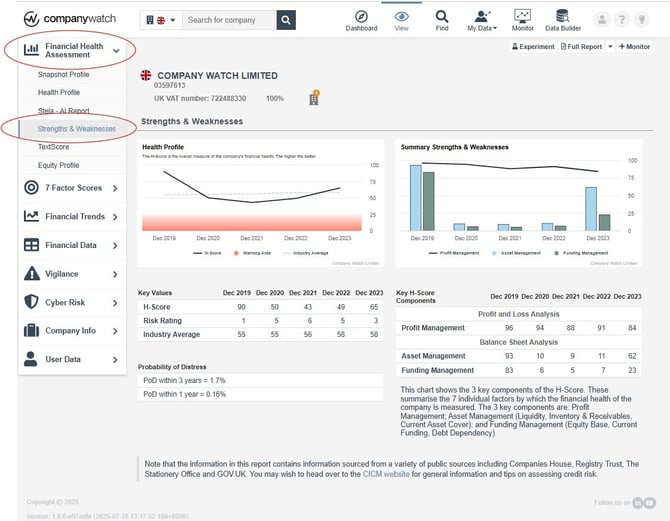The image size is (670, 521).
Task: Follow the CICM website link
Action: (x=386, y=474)
